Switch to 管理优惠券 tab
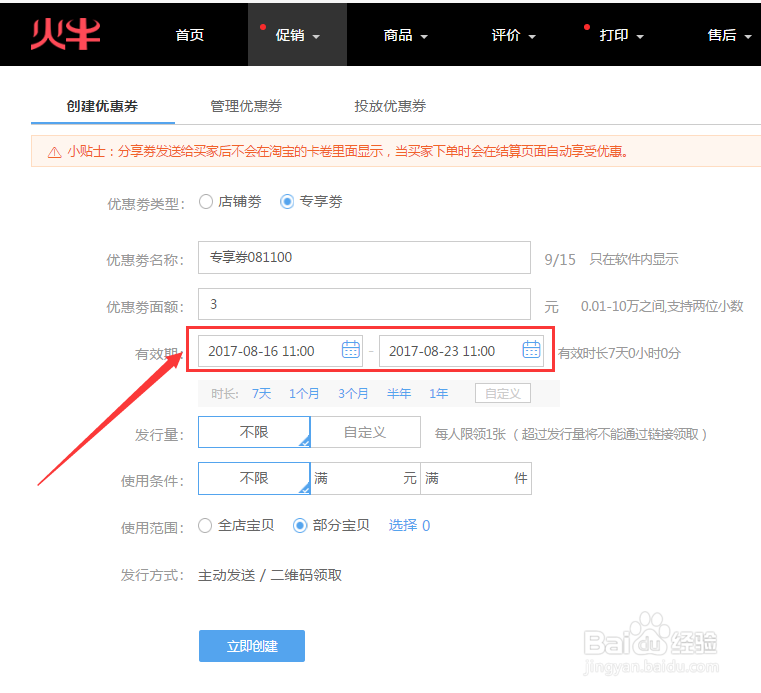The height and width of the screenshot is (693, 761). pos(246,106)
